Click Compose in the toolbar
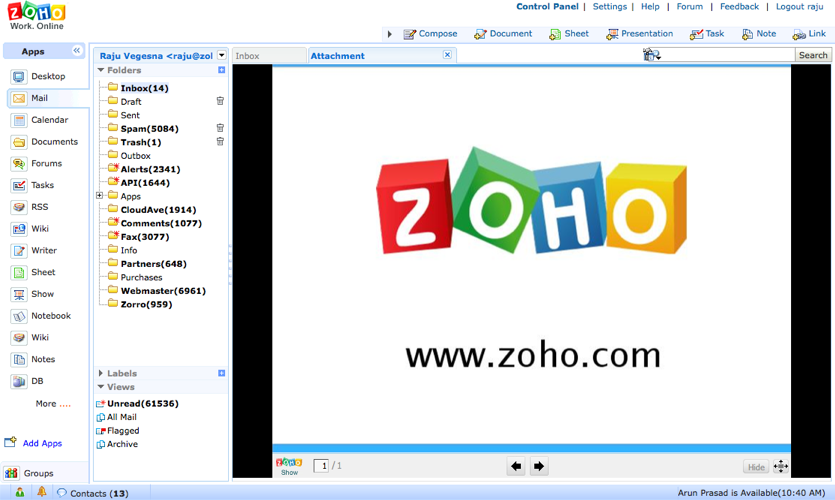 [x=430, y=34]
